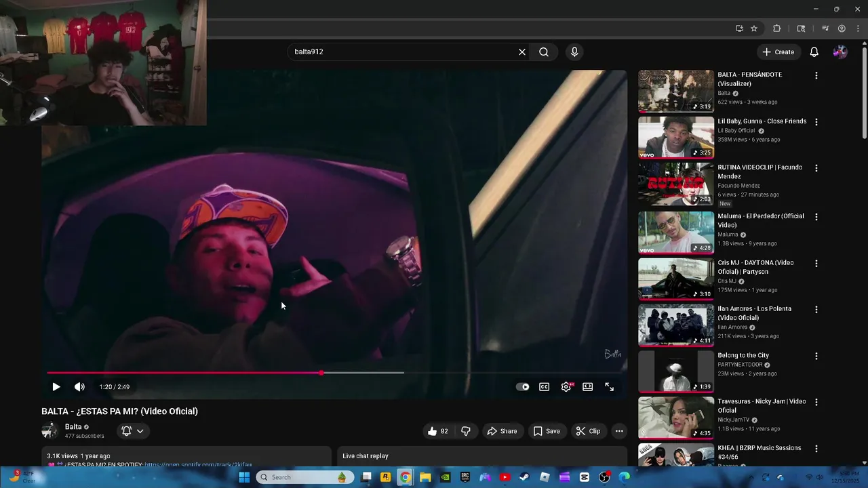Open options menu for Cris MJ DAYTONA
Viewport: 868px width, 488px height.
pyautogui.click(x=816, y=263)
